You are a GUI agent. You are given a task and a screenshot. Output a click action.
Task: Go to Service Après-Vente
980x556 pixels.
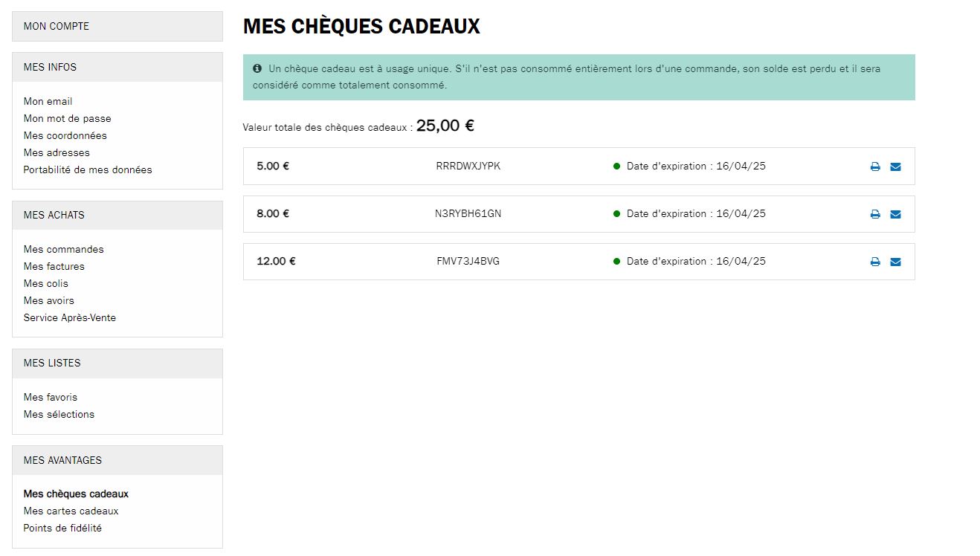pos(69,317)
